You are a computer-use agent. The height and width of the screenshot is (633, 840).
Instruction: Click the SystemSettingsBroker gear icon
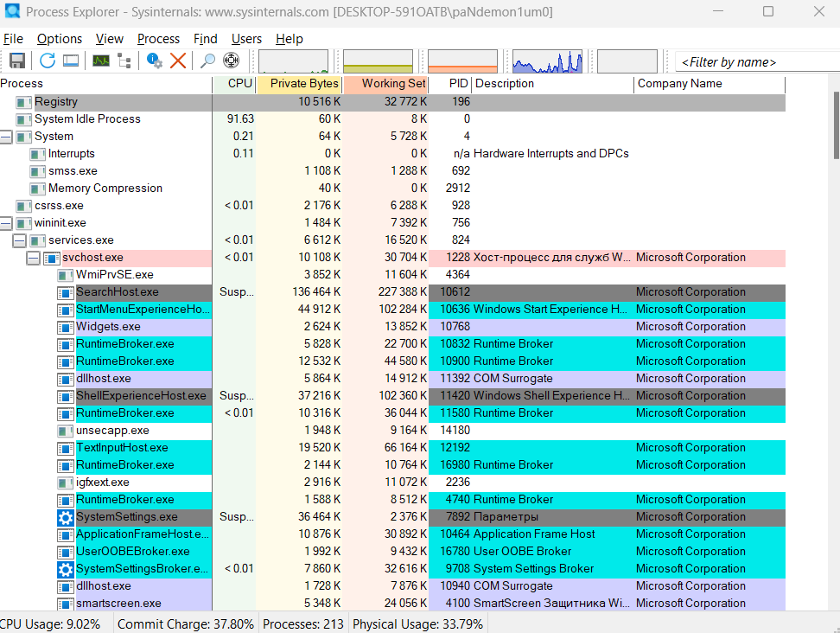pyautogui.click(x=66, y=569)
